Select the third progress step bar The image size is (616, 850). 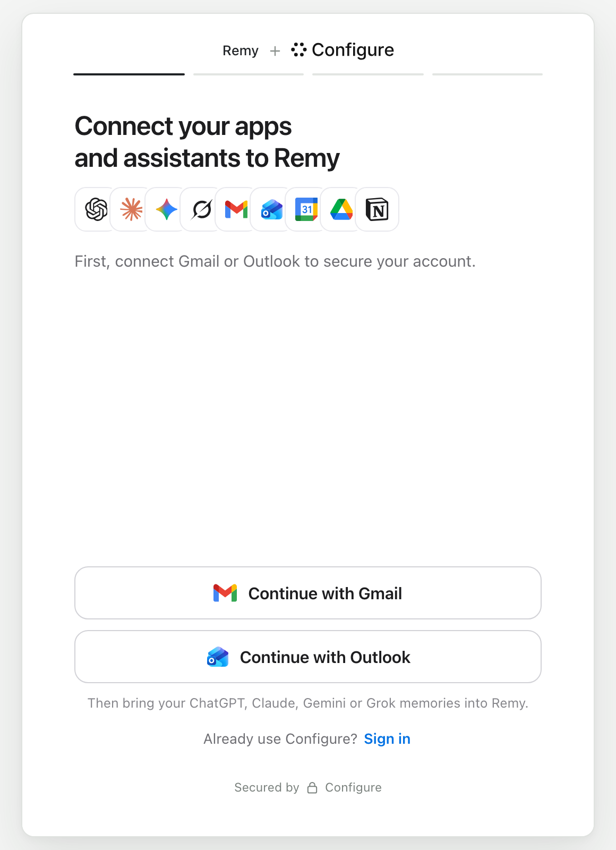[368, 74]
